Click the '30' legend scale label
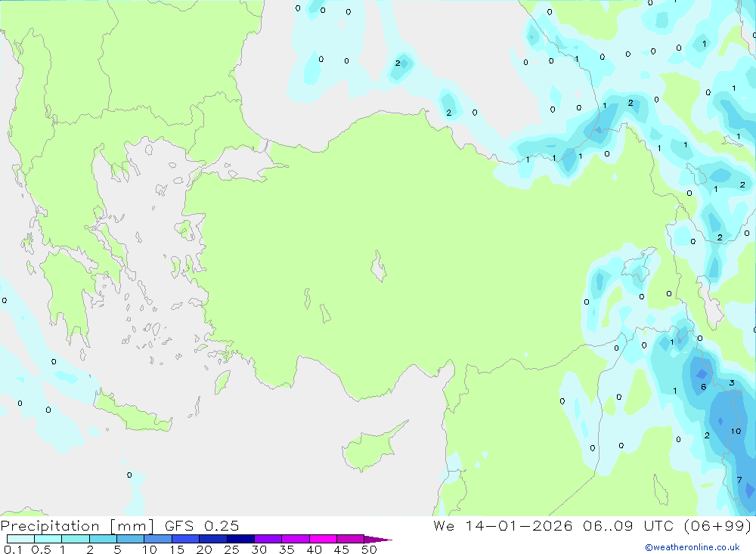This screenshot has height=554, width=756. tap(259, 549)
